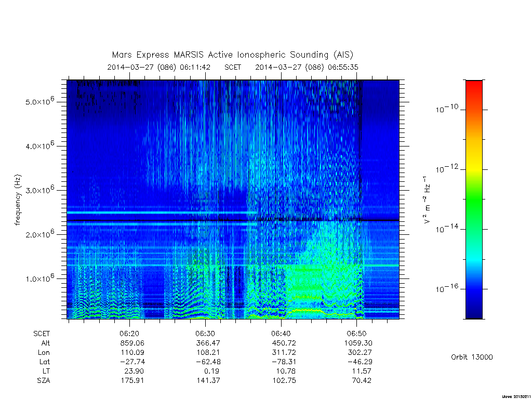Select the 06:50 SCET time marker
The height and width of the screenshot is (399, 532).
pos(356,334)
